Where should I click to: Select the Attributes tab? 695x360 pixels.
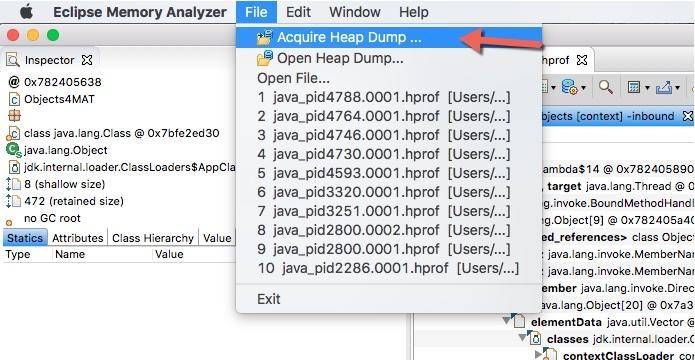tap(78, 238)
